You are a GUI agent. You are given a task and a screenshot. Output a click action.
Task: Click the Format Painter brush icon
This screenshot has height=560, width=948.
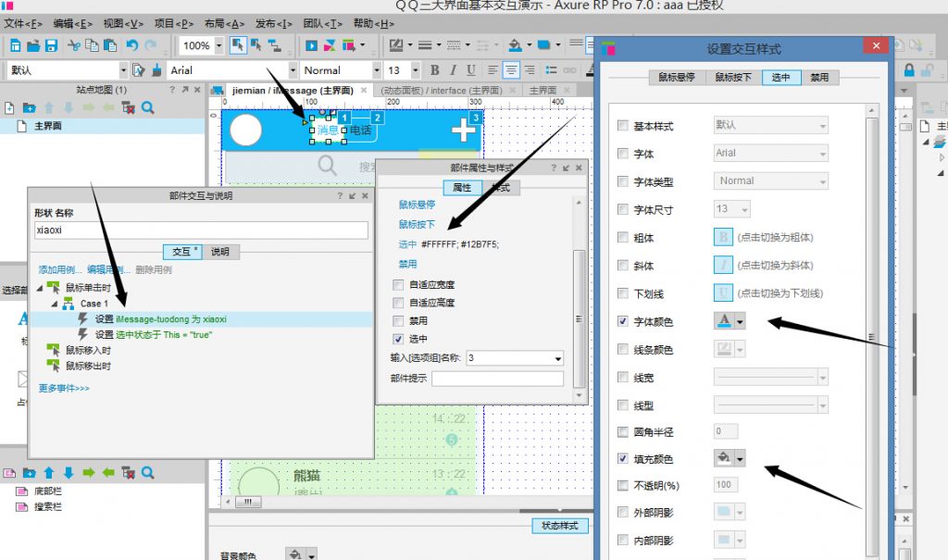[157, 70]
